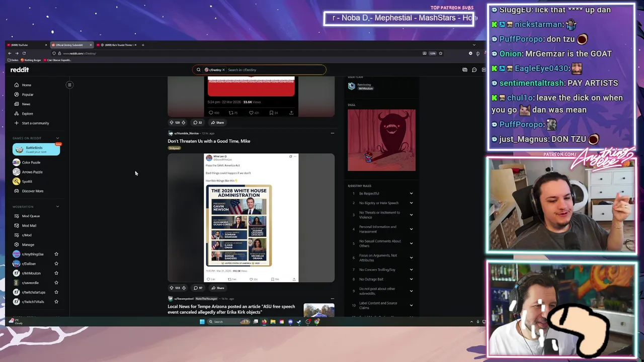Screen dimensions: 644x362
Task: Collapse the Reddit left sidebar
Action: coord(69,85)
